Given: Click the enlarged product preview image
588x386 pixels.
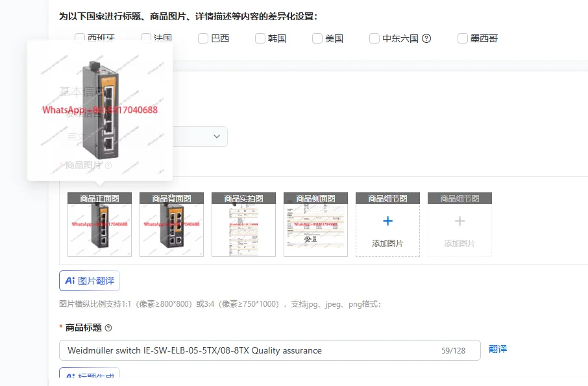Looking at the screenshot, I should (x=100, y=110).
